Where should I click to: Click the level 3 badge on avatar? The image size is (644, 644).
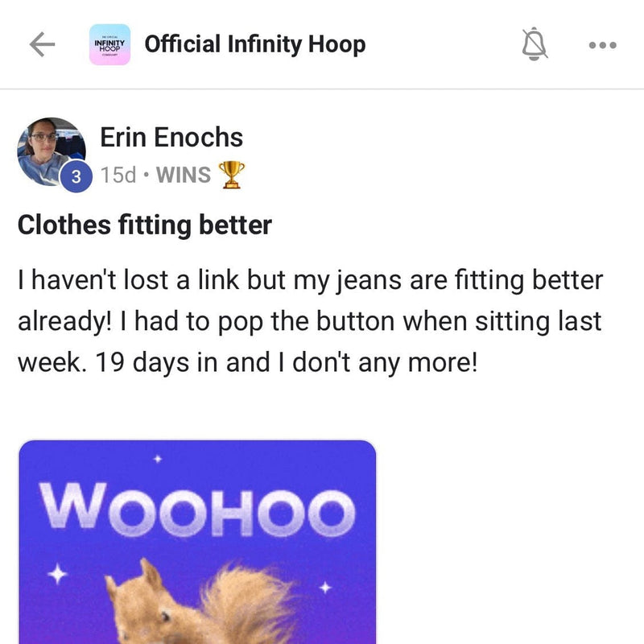(76, 177)
